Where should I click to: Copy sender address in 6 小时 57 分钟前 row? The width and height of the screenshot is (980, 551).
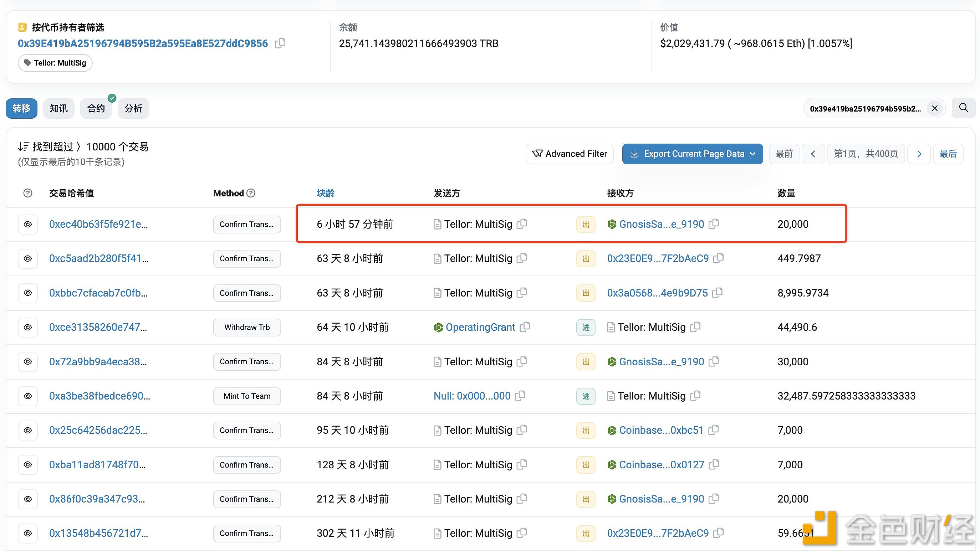point(522,224)
